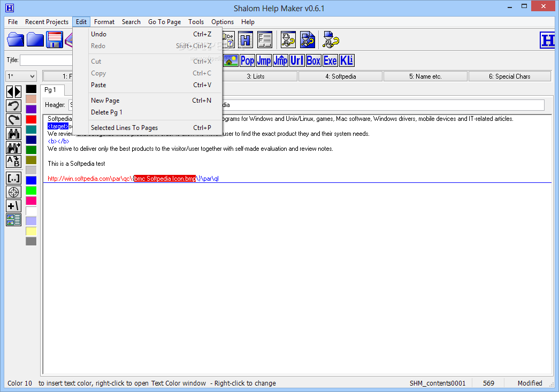Choose Undo from the Edit menu
The image size is (559, 392).
coord(148,34)
